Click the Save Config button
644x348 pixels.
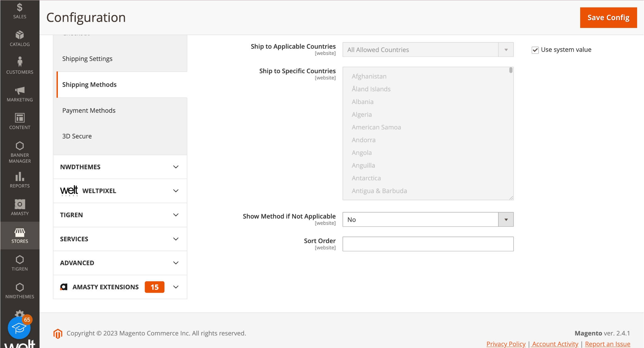[608, 18]
